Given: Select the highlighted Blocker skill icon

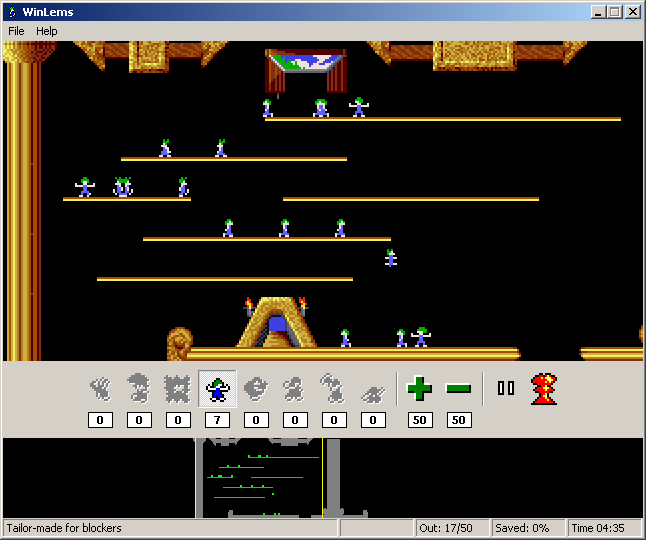Looking at the screenshot, I should [x=217, y=389].
